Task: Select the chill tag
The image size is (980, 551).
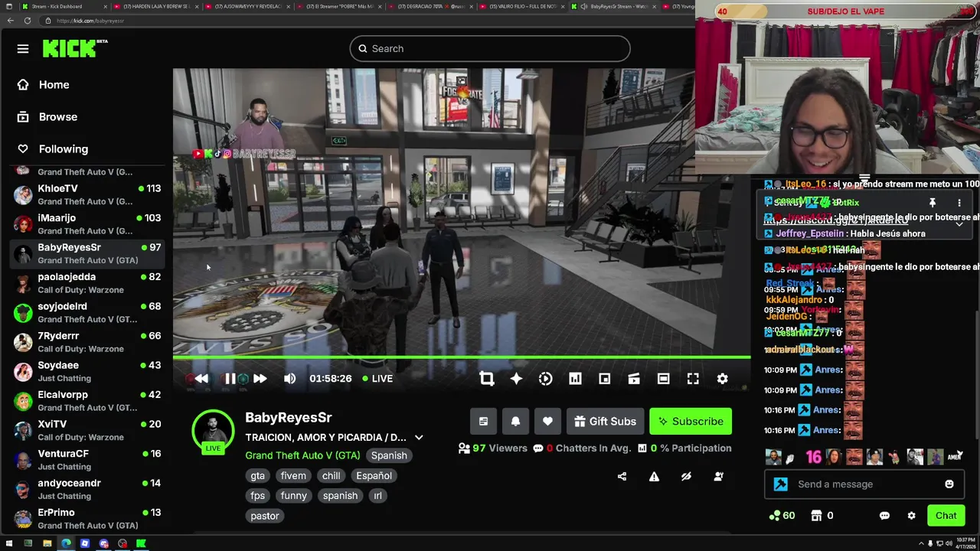Action: click(x=331, y=476)
